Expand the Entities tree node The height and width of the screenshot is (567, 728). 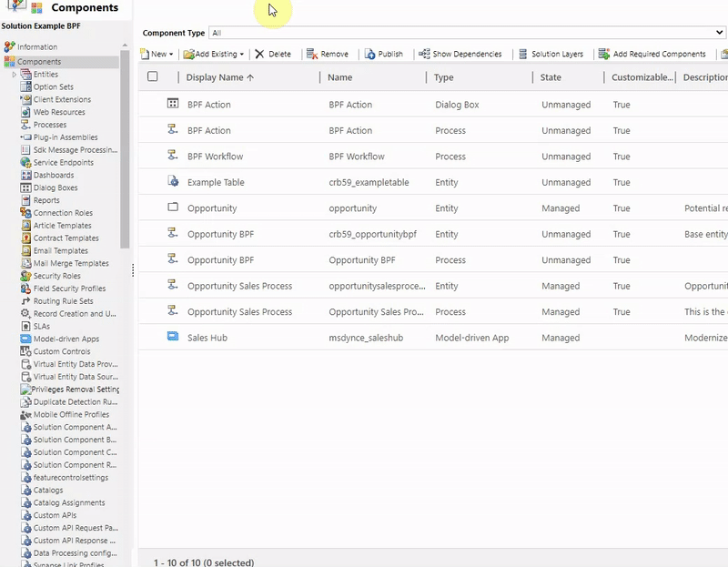[15, 74]
